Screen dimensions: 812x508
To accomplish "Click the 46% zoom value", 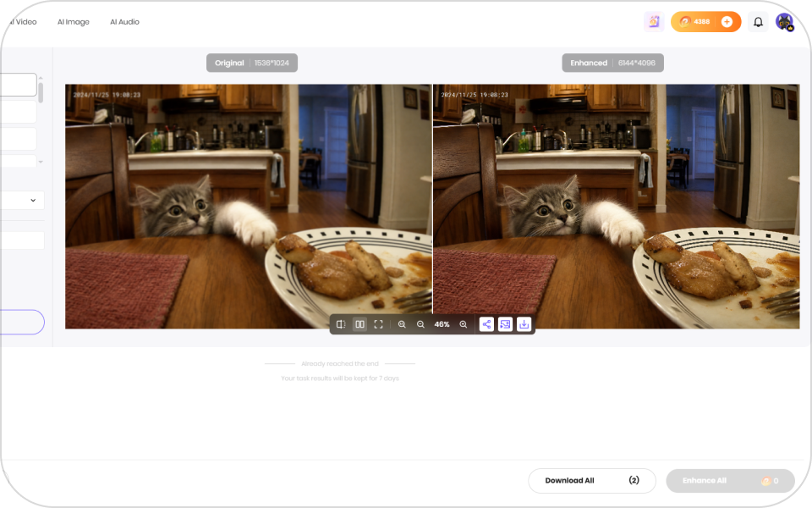I will [x=442, y=324].
